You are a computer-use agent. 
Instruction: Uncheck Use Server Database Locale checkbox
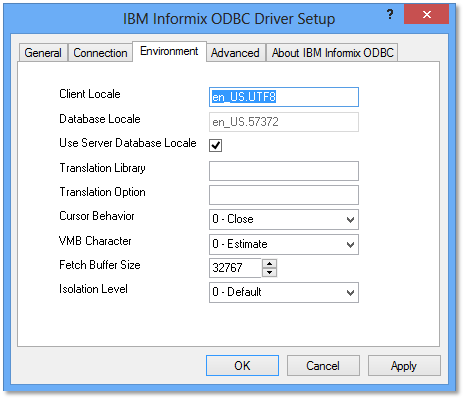click(x=215, y=145)
